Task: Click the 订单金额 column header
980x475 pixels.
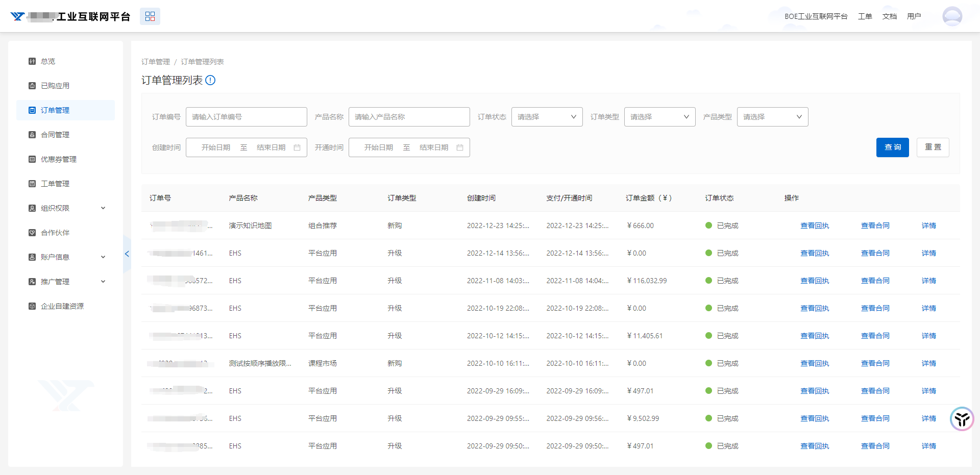Action: [649, 198]
